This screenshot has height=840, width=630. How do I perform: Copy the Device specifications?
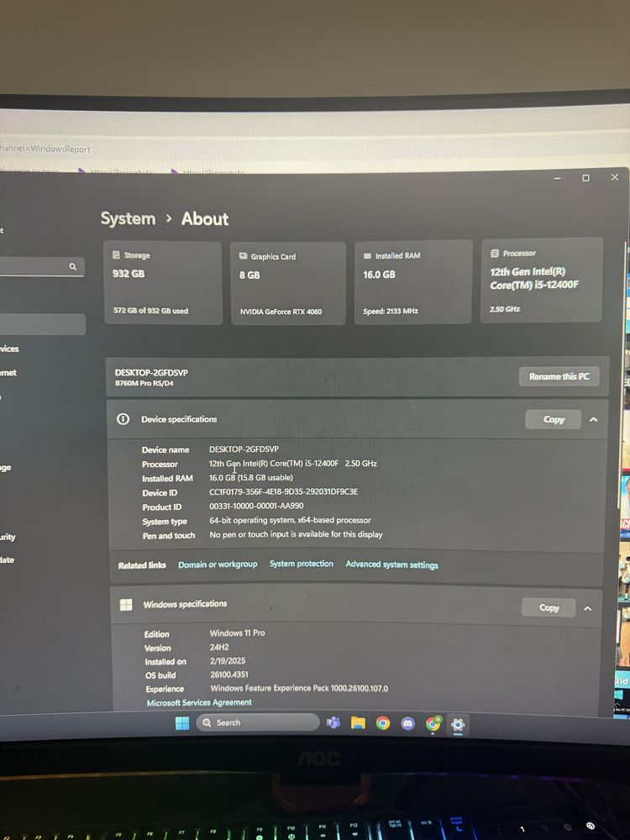click(x=554, y=419)
